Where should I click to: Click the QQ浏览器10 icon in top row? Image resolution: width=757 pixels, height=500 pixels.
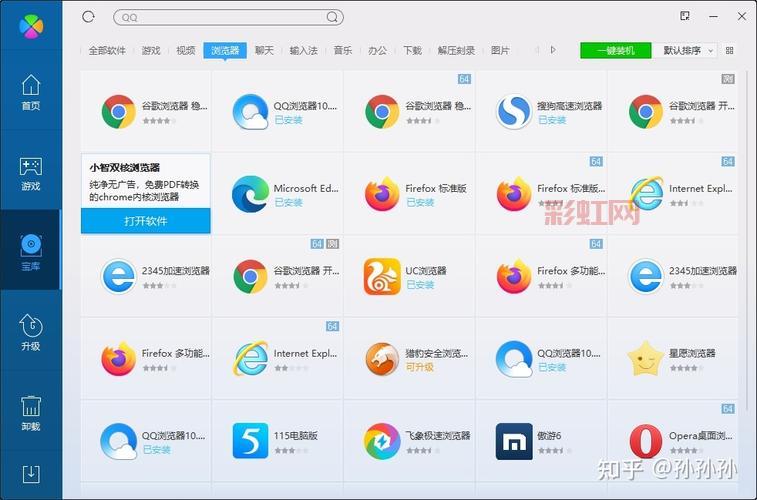[x=250, y=111]
